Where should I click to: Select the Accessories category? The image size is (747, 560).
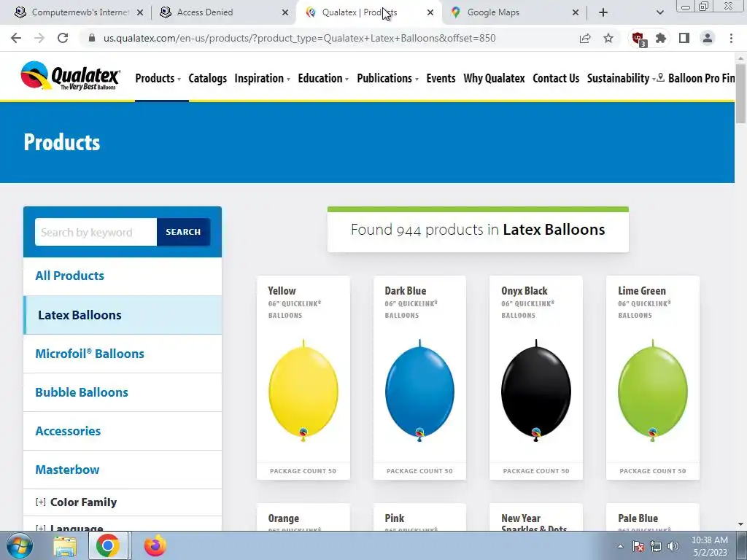tap(123, 430)
